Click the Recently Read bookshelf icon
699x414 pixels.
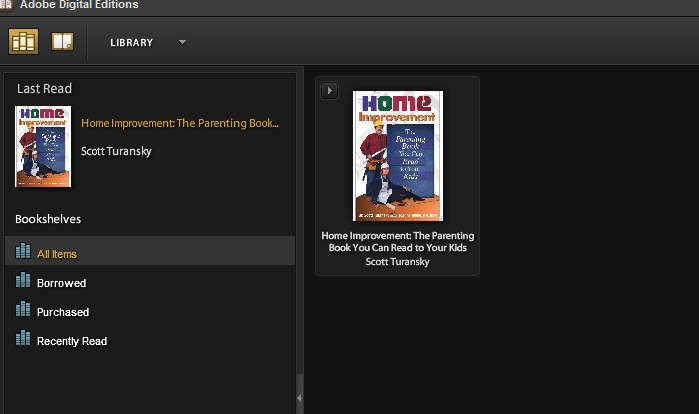pos(23,338)
